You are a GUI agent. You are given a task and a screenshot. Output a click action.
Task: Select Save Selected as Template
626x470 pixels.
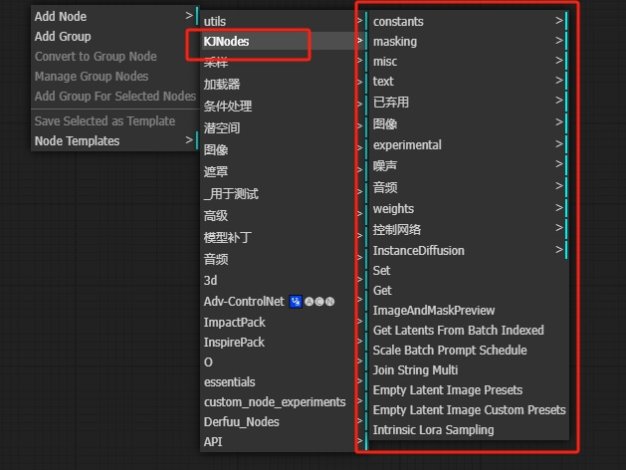coord(115,121)
